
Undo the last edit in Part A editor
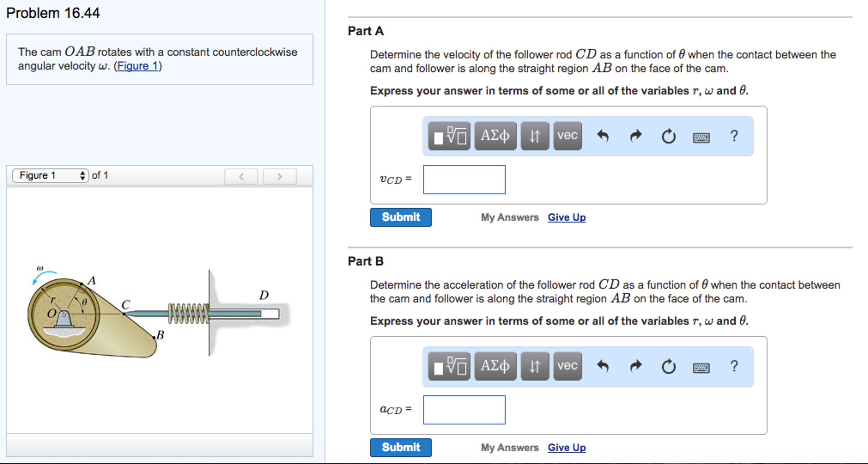(604, 136)
